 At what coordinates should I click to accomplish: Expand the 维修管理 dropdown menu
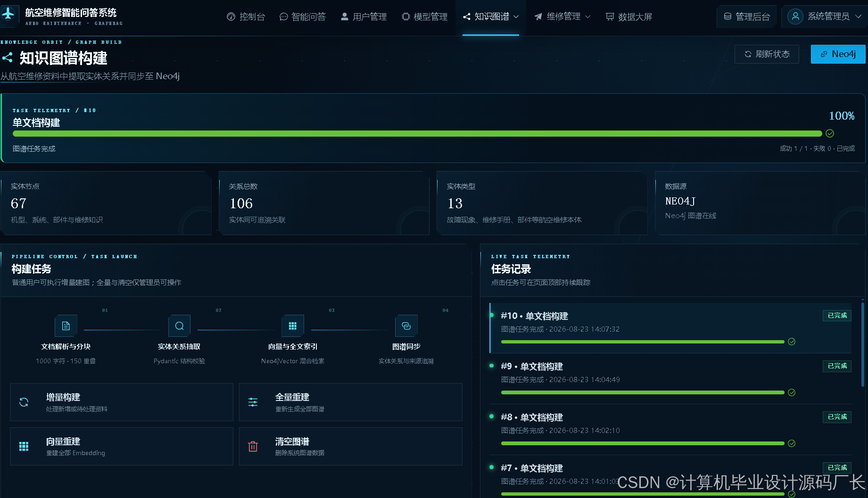click(562, 17)
